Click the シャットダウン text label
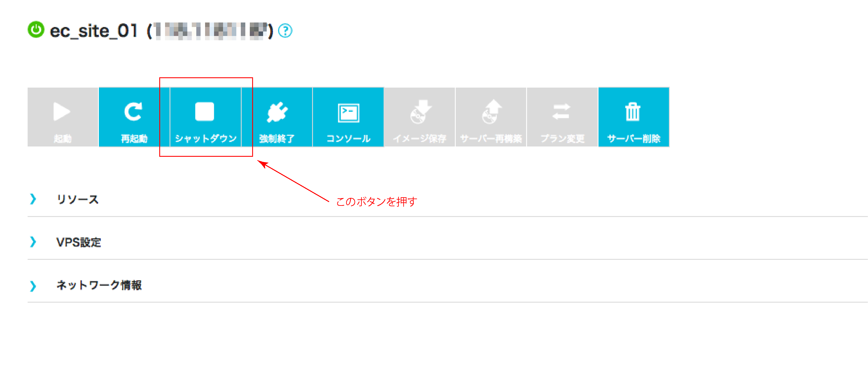Screen dimensions: 868x375 [205, 138]
